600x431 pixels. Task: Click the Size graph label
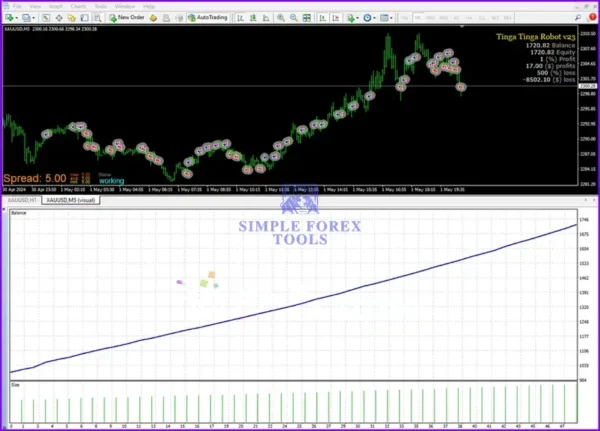point(15,385)
